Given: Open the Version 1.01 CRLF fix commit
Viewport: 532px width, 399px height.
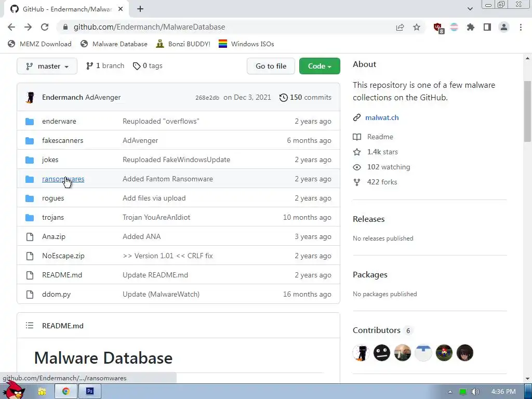Looking at the screenshot, I should click(x=168, y=256).
